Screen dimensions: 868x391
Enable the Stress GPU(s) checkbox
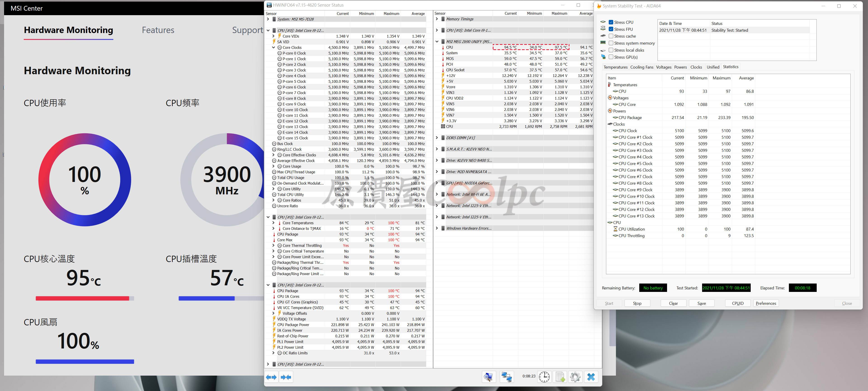pyautogui.click(x=611, y=57)
